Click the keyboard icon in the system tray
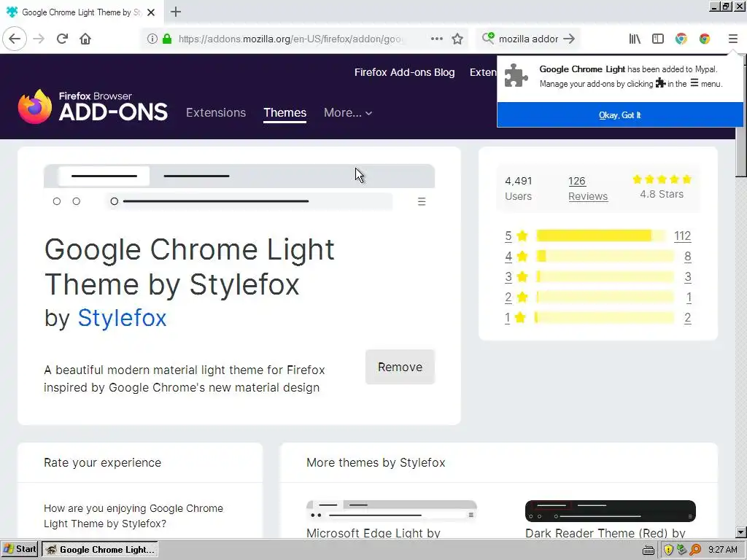 [x=649, y=551]
